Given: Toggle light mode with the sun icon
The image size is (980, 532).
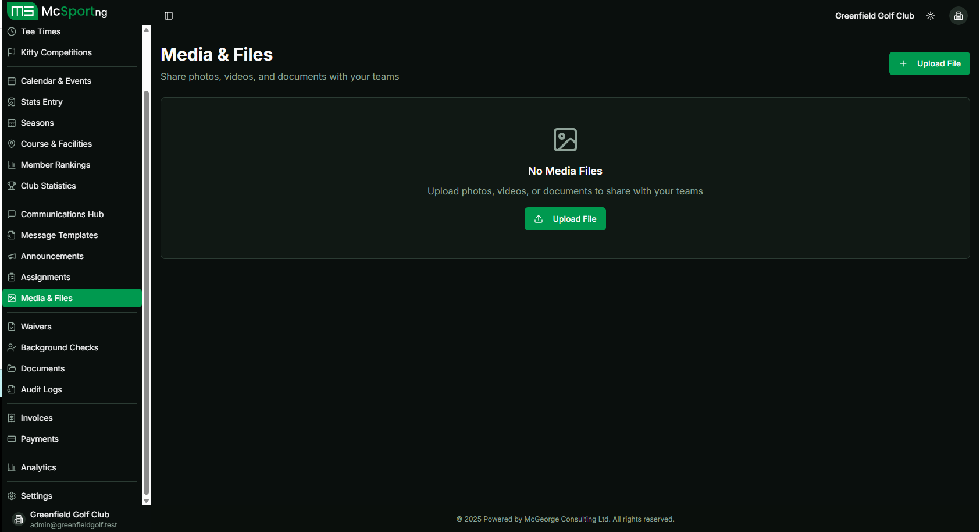Looking at the screenshot, I should [931, 16].
